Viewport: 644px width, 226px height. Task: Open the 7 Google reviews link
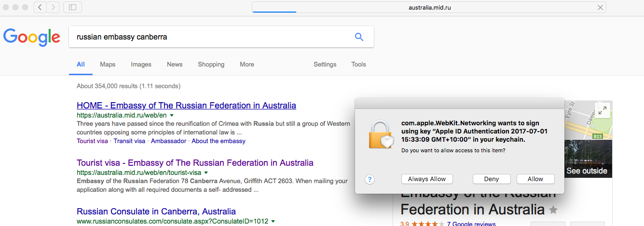coord(471,224)
